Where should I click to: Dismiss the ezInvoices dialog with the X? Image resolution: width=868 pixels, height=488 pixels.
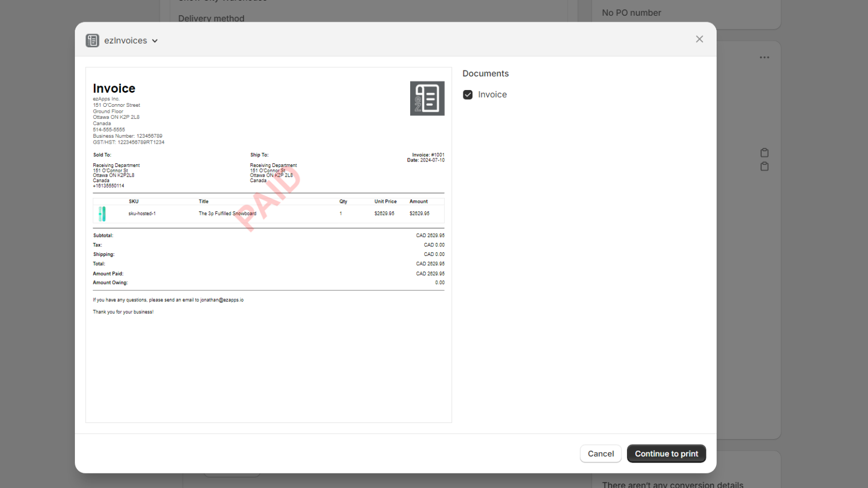click(699, 38)
